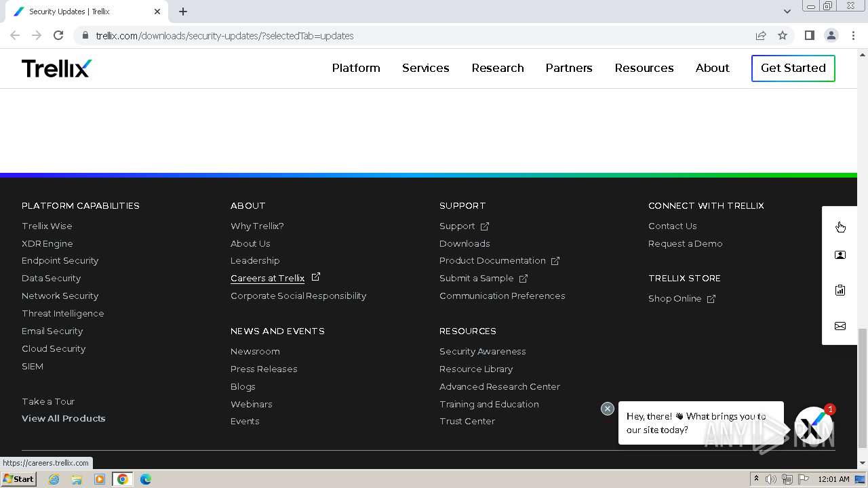Open the Research menu
868x488 pixels.
point(498,68)
